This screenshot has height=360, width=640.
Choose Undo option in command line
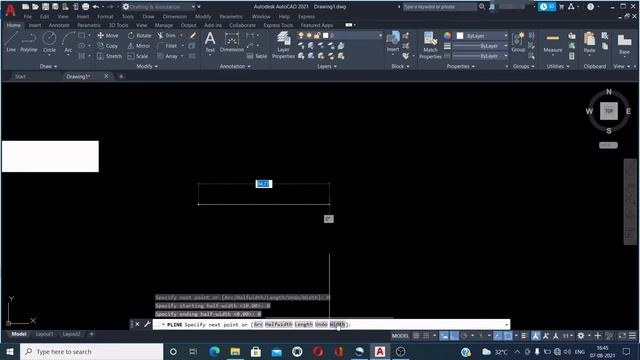[x=321, y=324]
